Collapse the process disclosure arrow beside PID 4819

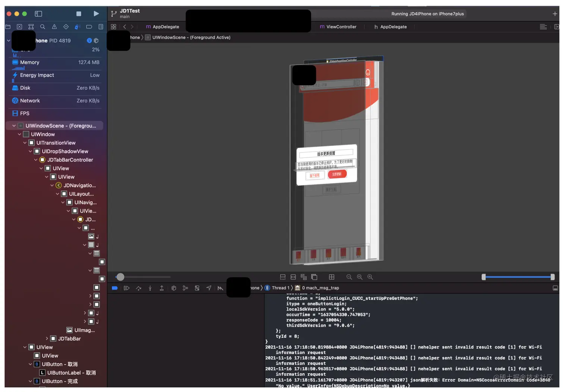9,41
